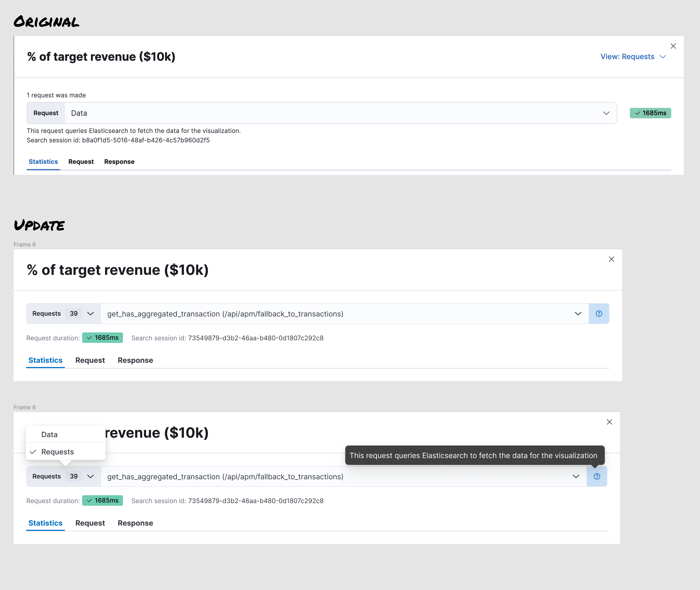Switch to Request tab in bottom frame

point(90,523)
